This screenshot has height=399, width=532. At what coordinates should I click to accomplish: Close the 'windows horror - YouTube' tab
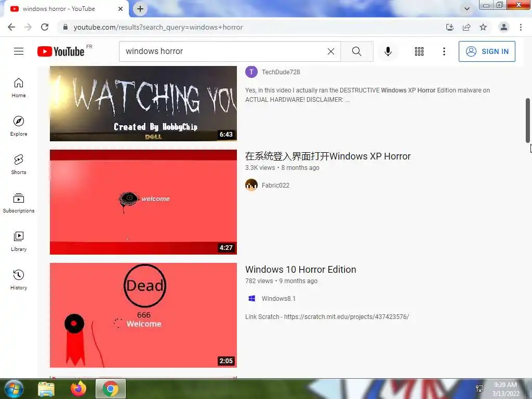121,9
